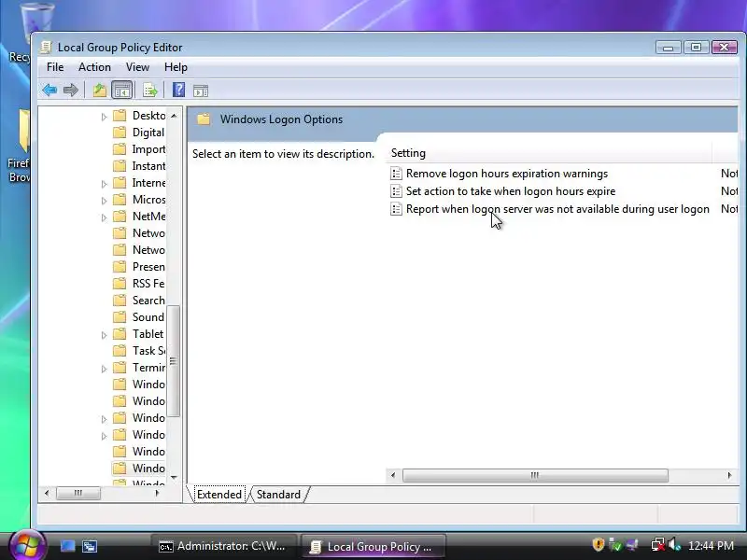The height and width of the screenshot is (560, 747).
Task: Click the folder icon next to Digital
Action: coord(120,133)
